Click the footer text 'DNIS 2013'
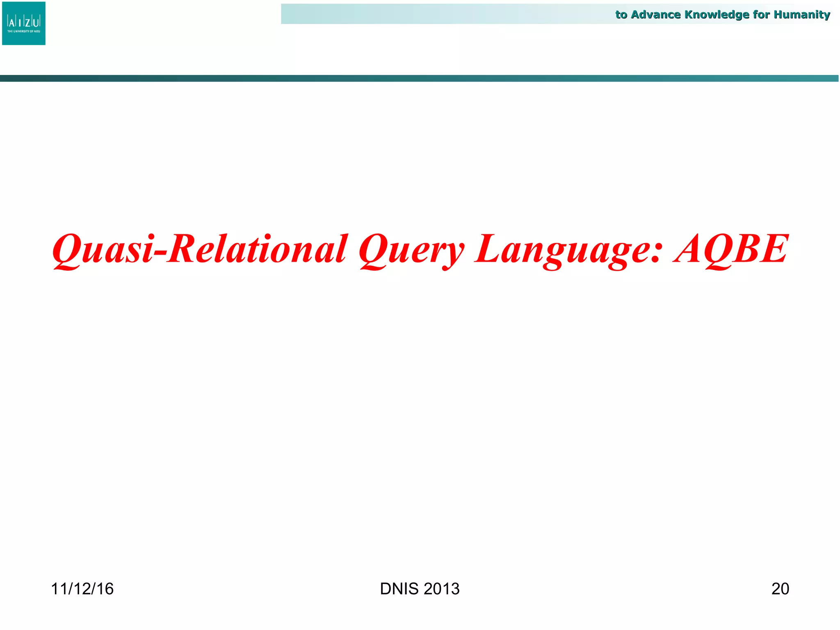 click(x=420, y=589)
